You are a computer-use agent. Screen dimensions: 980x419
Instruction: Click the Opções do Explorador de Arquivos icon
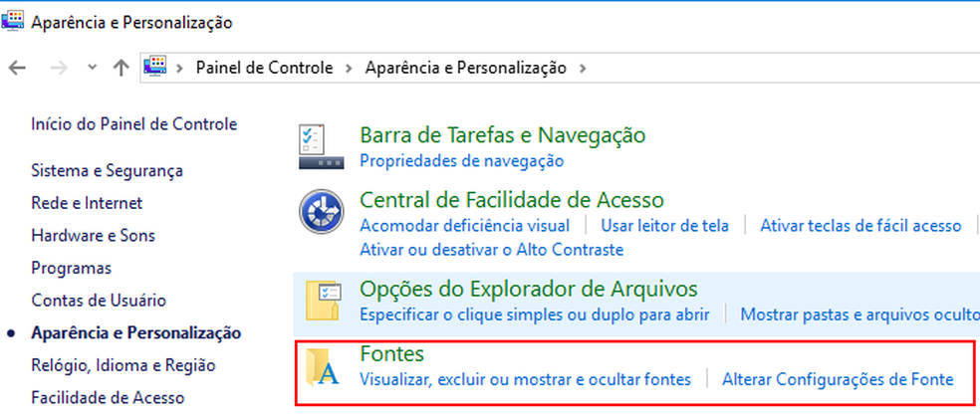[323, 301]
